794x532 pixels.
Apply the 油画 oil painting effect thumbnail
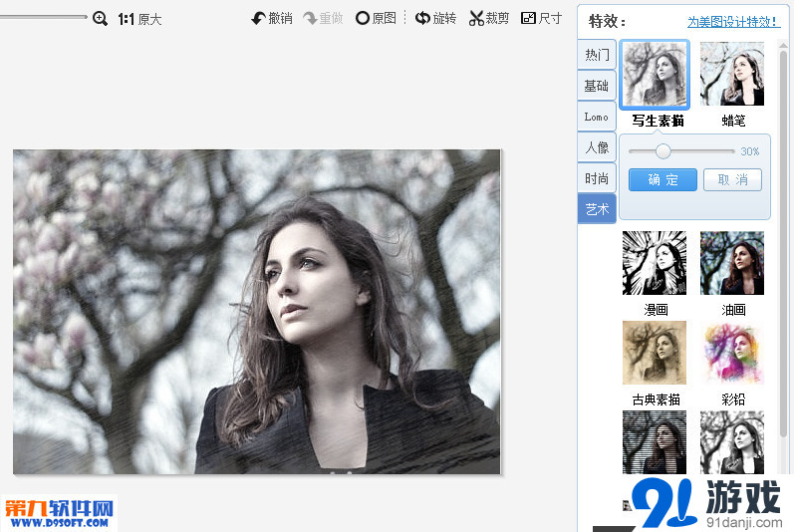click(x=732, y=263)
